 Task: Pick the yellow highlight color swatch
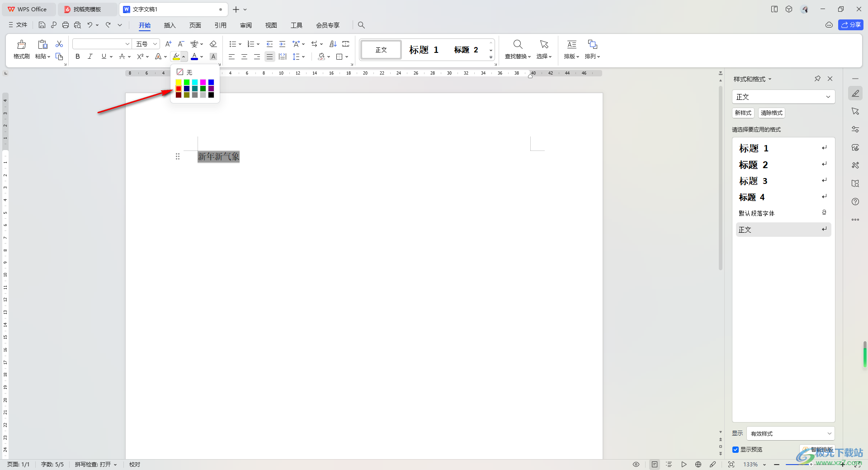pos(179,82)
